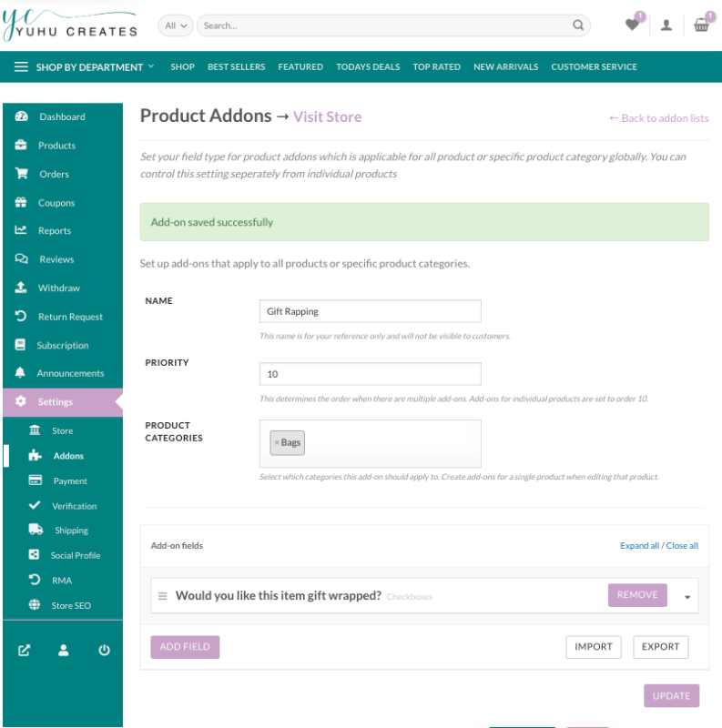Image resolution: width=722 pixels, height=728 pixels.
Task: Click the Verification checkmark icon
Action: pos(35,505)
